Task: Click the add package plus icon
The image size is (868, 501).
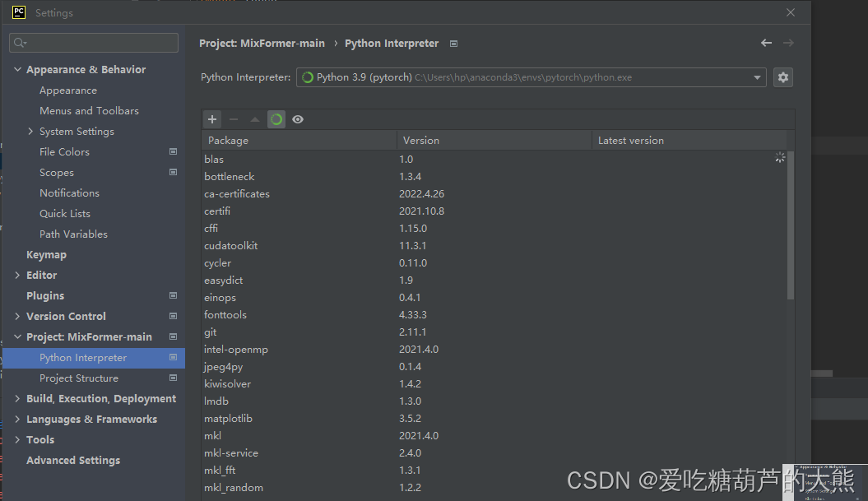Action: tap(212, 119)
